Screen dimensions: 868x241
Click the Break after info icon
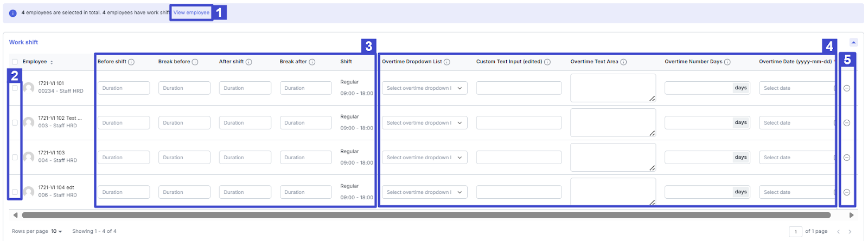pyautogui.click(x=312, y=62)
